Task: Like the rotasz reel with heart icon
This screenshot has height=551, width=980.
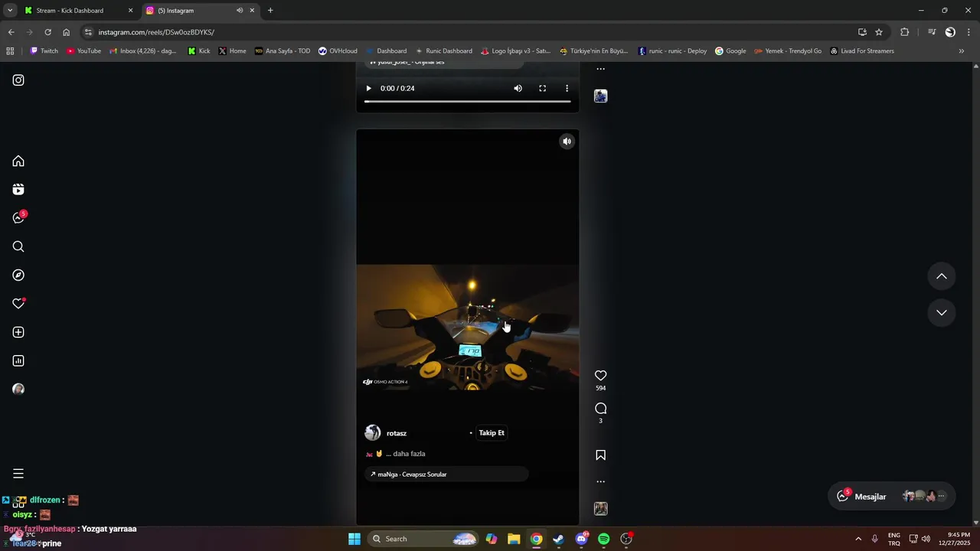Action: coord(601,376)
